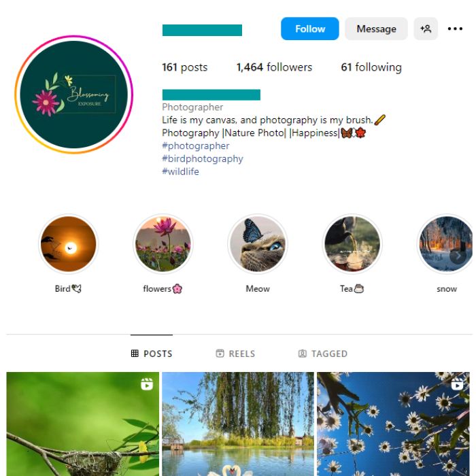Click the add-person suggestions icon button
This screenshot has height=476, width=476.
pyautogui.click(x=426, y=29)
